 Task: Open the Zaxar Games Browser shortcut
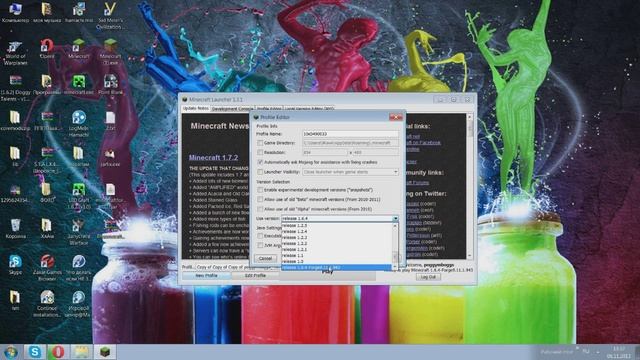click(x=47, y=268)
